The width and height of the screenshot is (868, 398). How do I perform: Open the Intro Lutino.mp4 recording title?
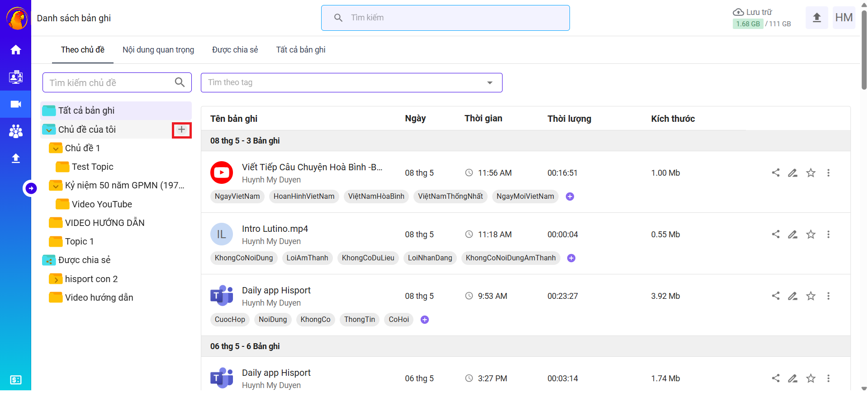[275, 229]
